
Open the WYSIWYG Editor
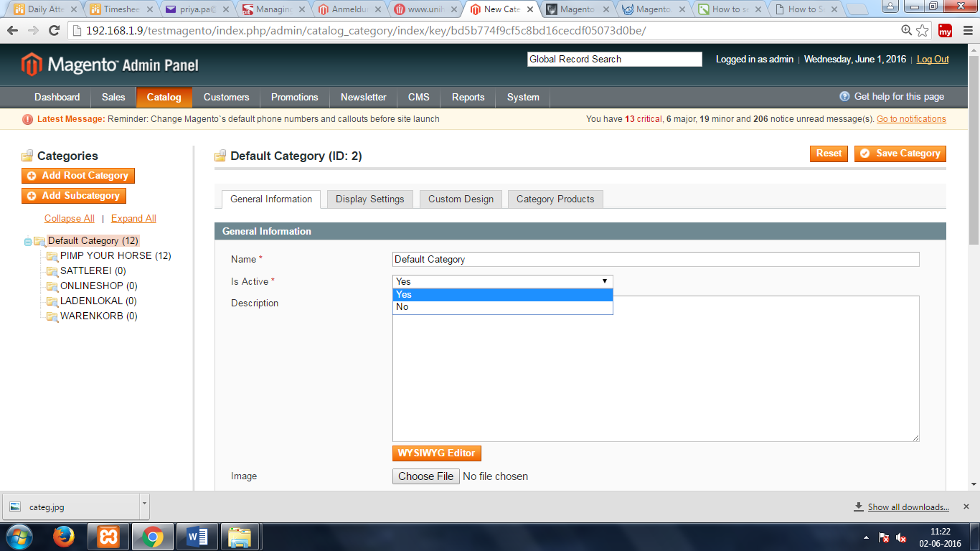click(x=437, y=453)
